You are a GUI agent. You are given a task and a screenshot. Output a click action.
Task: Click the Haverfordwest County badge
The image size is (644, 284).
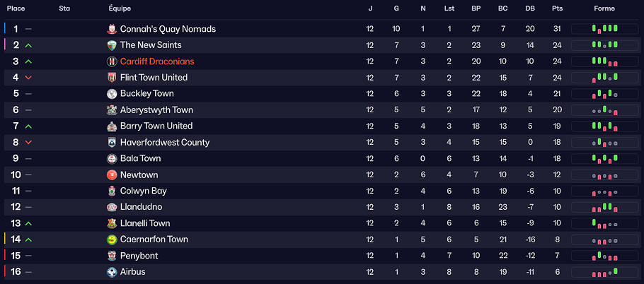tap(112, 143)
